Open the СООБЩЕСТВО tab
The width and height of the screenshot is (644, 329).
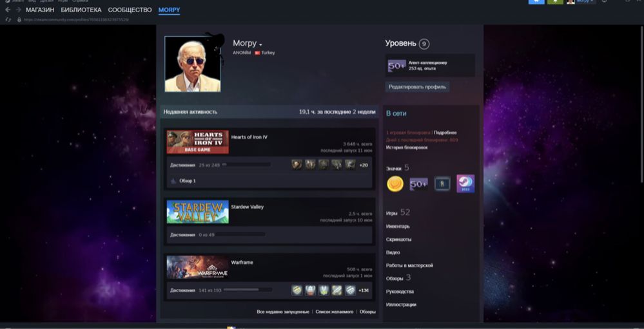(x=130, y=10)
